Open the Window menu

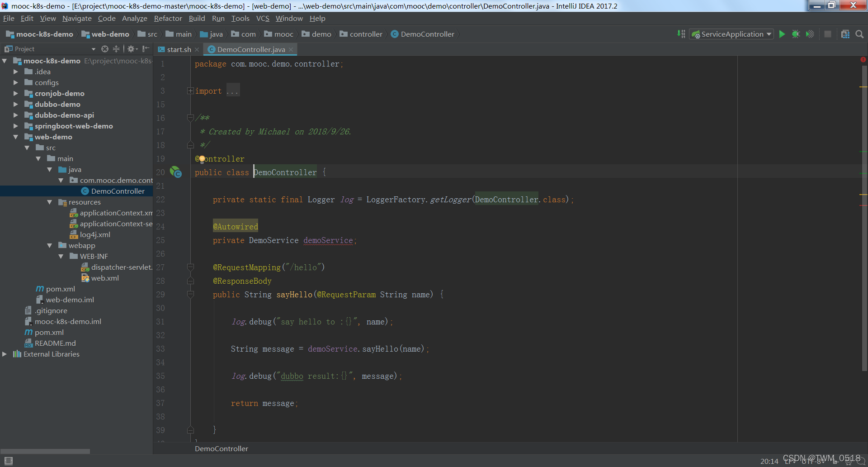click(289, 18)
